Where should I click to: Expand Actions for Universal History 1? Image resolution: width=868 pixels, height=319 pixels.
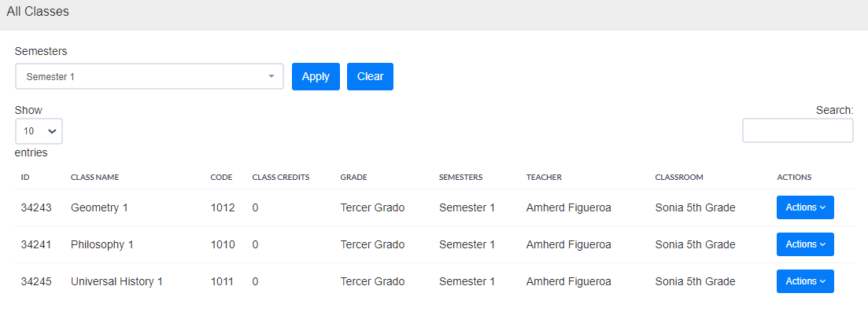[805, 281]
